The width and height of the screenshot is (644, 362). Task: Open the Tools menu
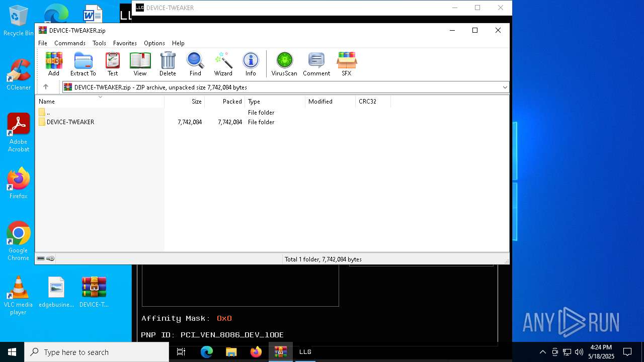pos(99,43)
